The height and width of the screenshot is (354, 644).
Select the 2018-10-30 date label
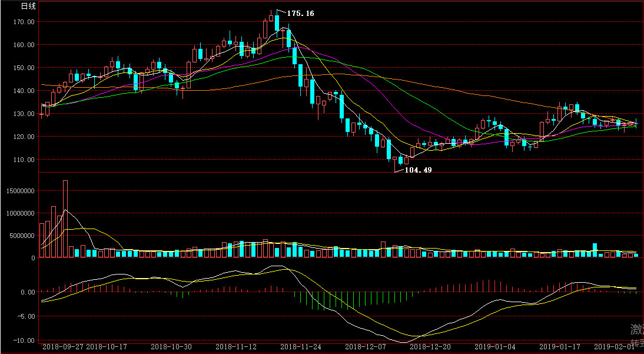coord(171,347)
